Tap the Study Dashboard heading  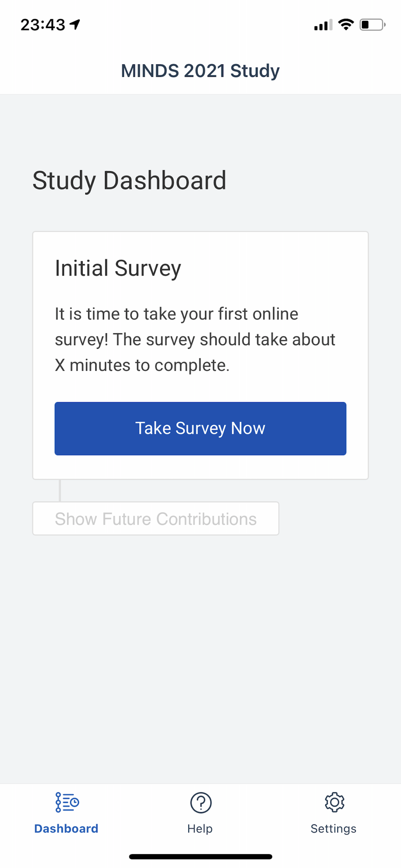129,181
